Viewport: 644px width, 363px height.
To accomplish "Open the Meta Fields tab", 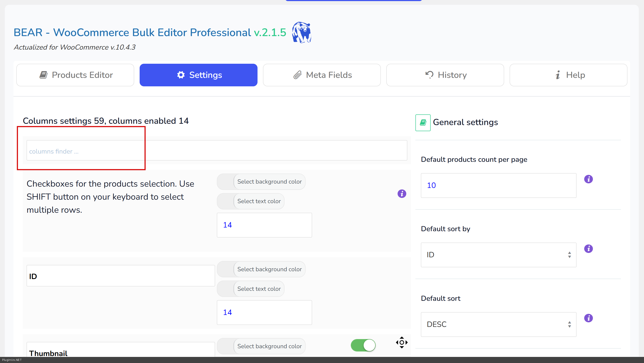I will pos(322,75).
